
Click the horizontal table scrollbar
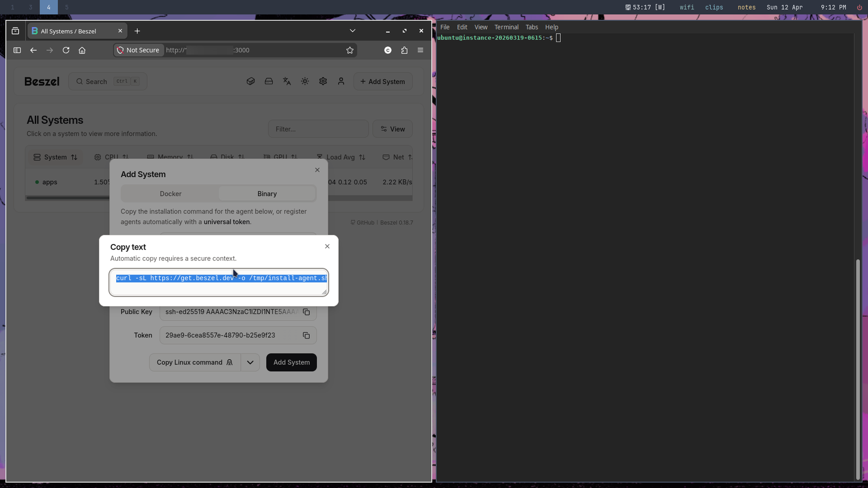coord(219,198)
